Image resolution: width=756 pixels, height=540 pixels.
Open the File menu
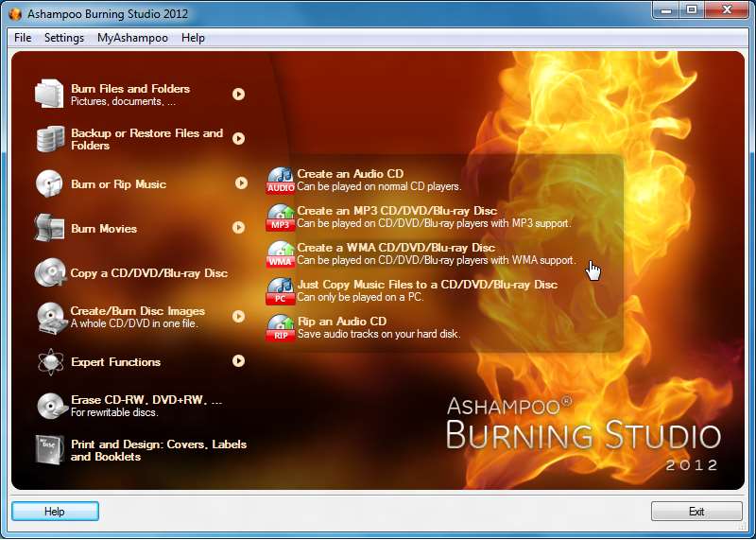[x=23, y=38]
